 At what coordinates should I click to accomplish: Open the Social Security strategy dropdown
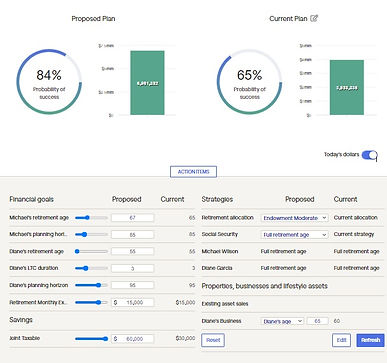pos(294,235)
